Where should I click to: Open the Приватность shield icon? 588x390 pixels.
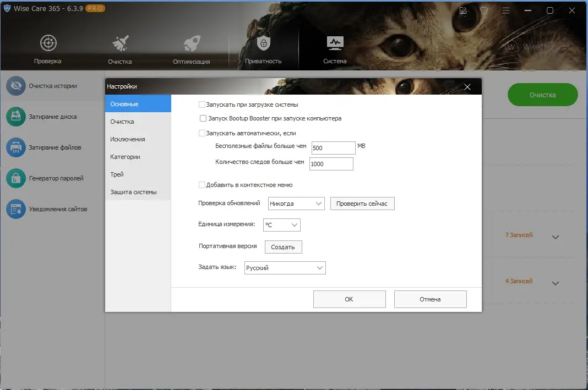click(264, 43)
